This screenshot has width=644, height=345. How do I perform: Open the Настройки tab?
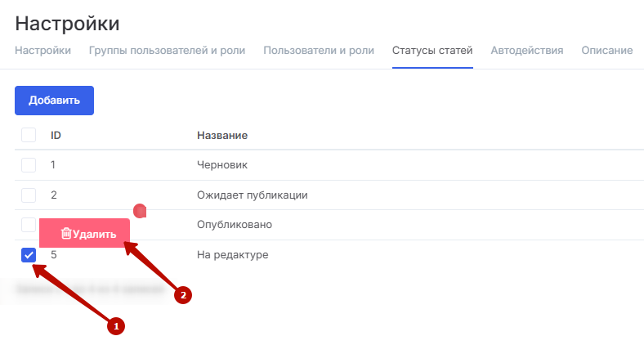(x=42, y=51)
